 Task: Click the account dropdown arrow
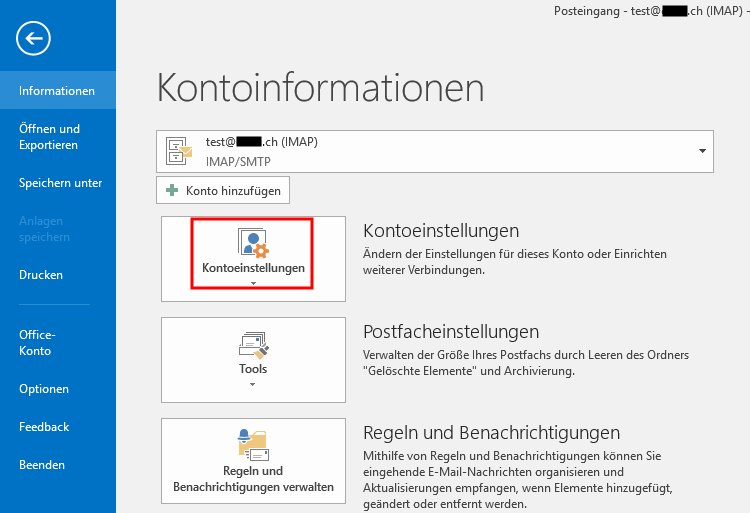click(x=702, y=151)
